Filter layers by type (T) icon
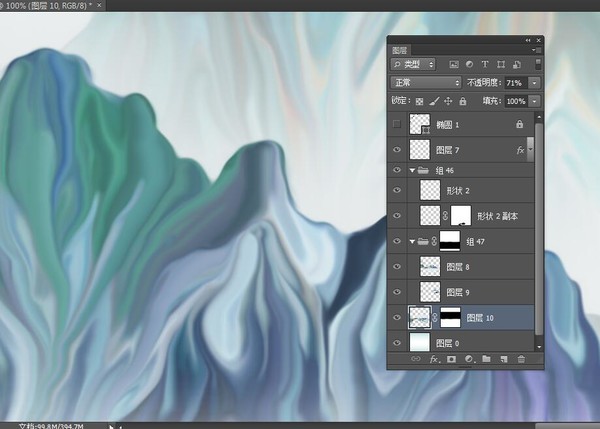Viewport: 600px width, 429px height. 485,64
